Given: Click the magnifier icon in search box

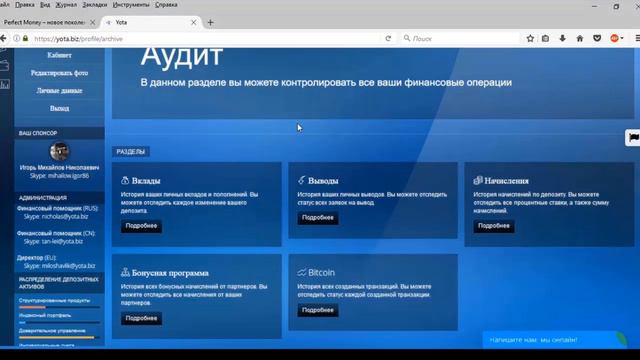Looking at the screenshot, I should (x=407, y=38).
